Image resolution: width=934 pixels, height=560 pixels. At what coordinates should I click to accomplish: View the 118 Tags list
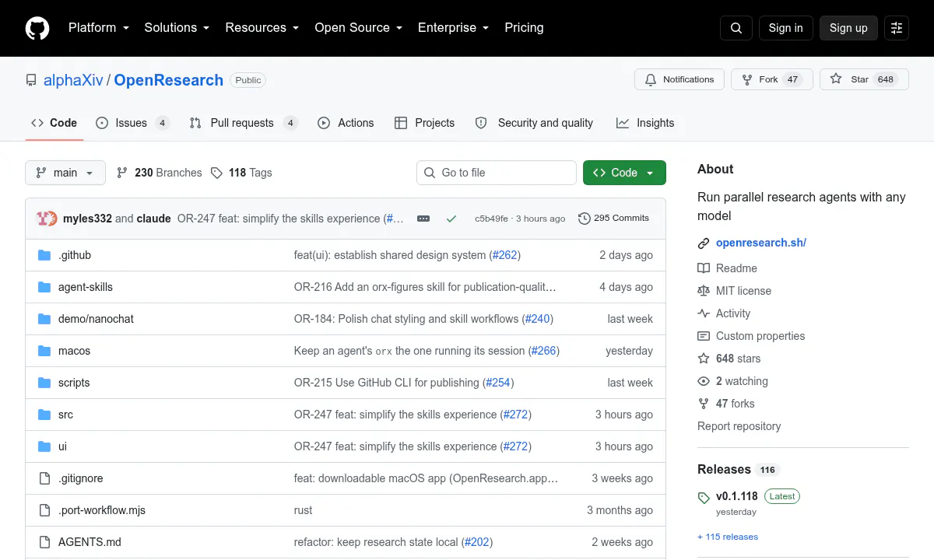(241, 173)
